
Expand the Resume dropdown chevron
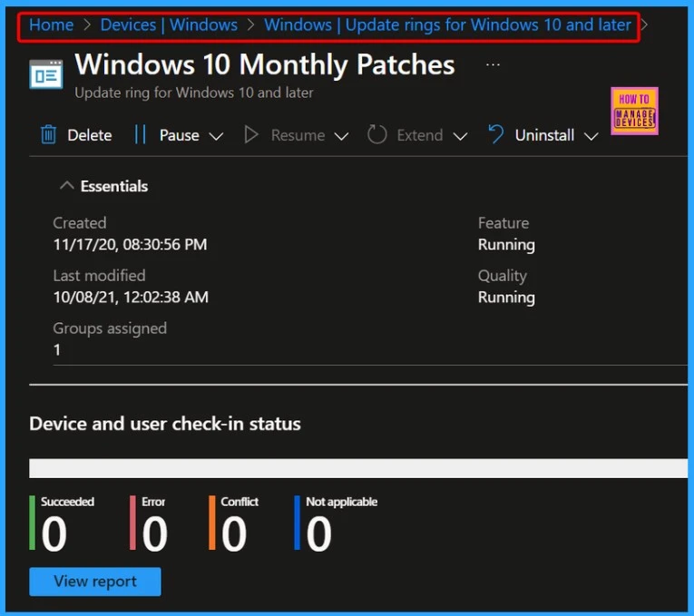(x=341, y=136)
